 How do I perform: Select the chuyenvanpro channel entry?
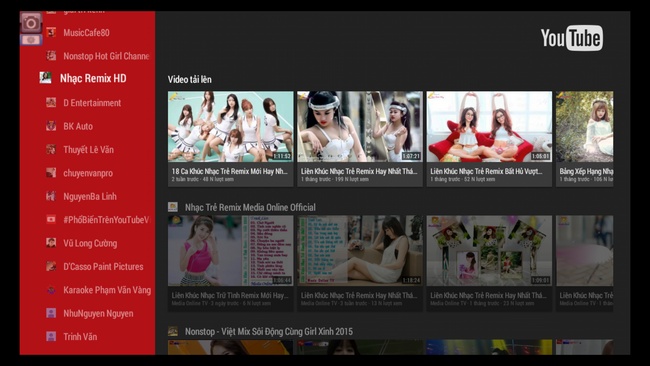87,173
